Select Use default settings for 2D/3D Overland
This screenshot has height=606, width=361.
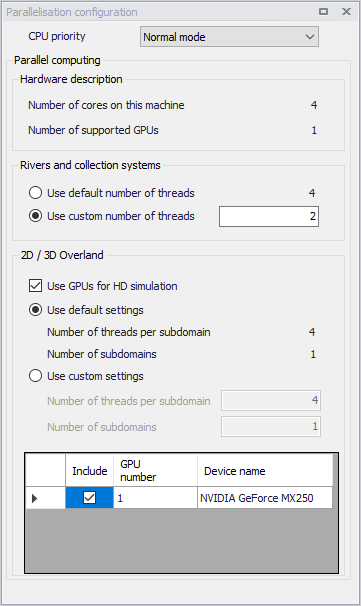pos(36,310)
